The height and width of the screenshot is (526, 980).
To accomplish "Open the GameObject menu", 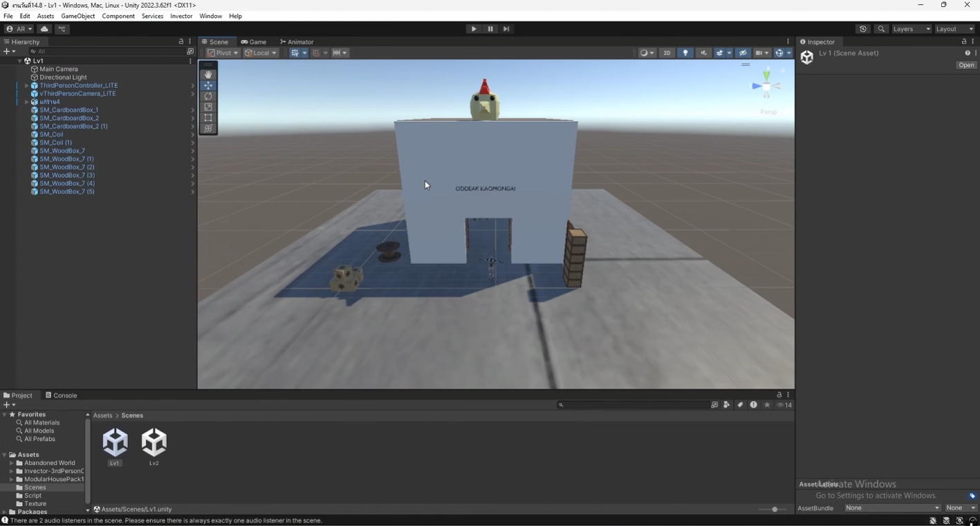I will tap(78, 16).
